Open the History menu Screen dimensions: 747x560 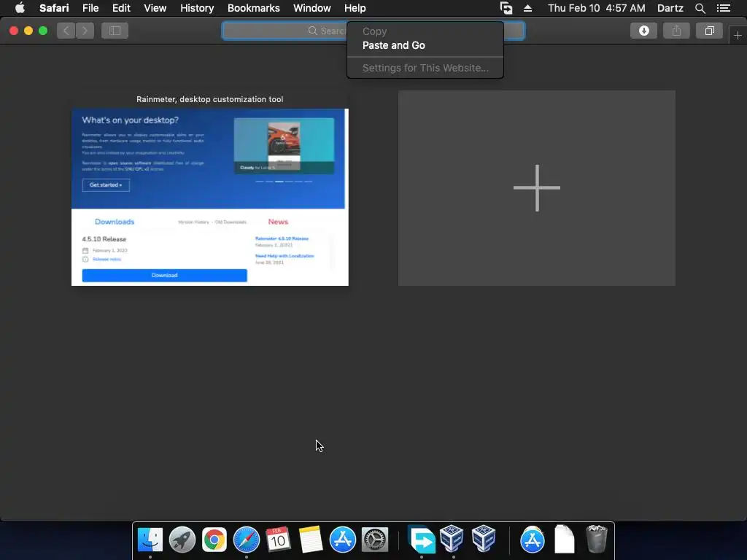click(x=197, y=8)
